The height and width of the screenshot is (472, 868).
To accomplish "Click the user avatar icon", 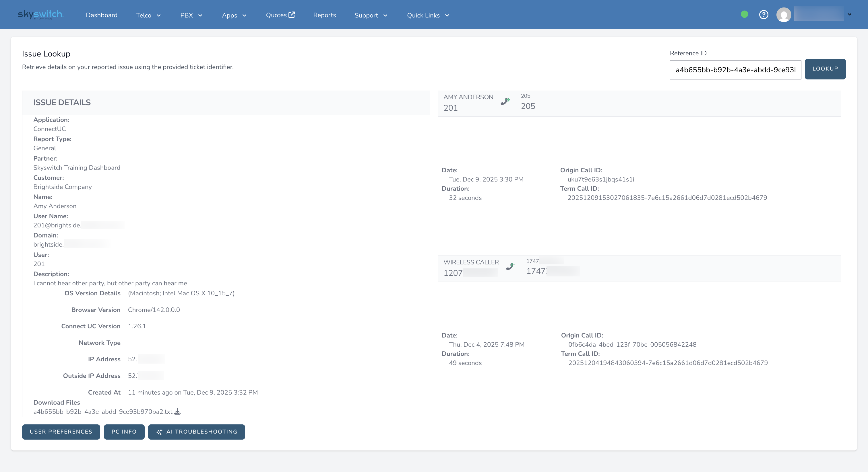I will point(784,15).
